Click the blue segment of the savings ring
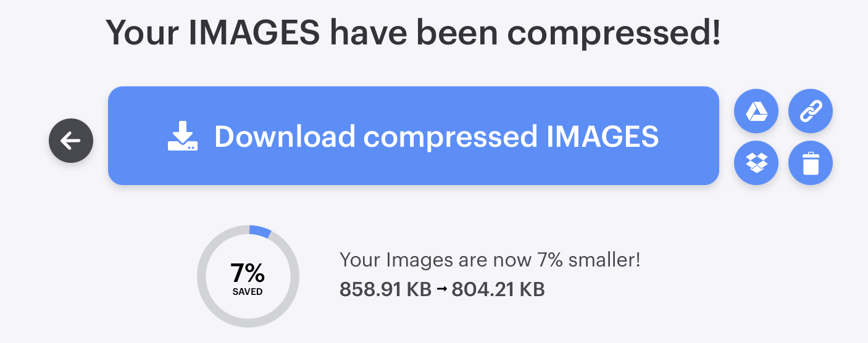Image resolution: width=868 pixels, height=343 pixels. [x=260, y=231]
